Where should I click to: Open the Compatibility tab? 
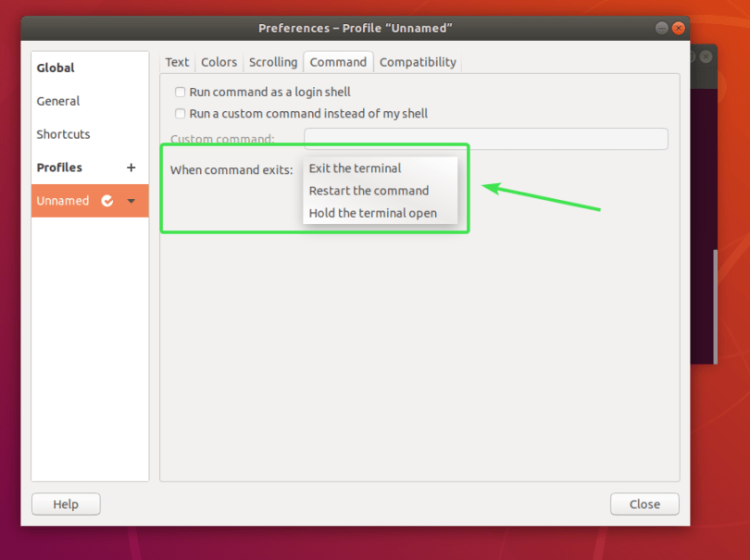tap(418, 62)
